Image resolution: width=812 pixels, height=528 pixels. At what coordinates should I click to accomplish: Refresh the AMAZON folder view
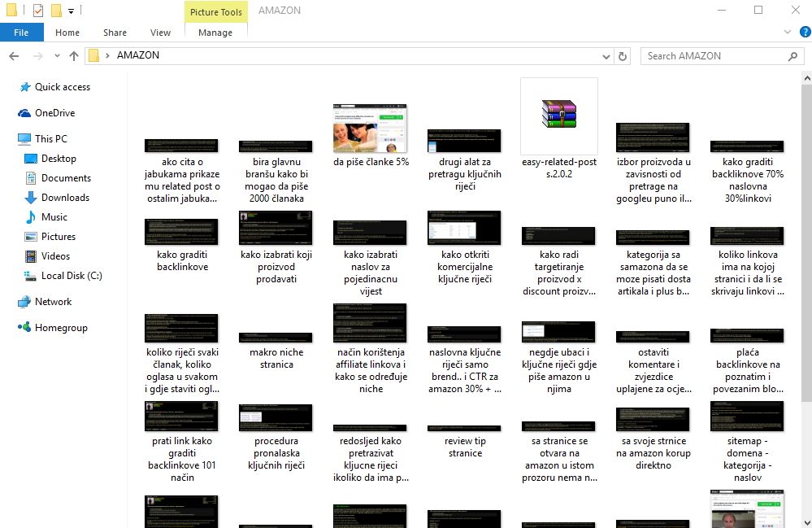(x=623, y=56)
